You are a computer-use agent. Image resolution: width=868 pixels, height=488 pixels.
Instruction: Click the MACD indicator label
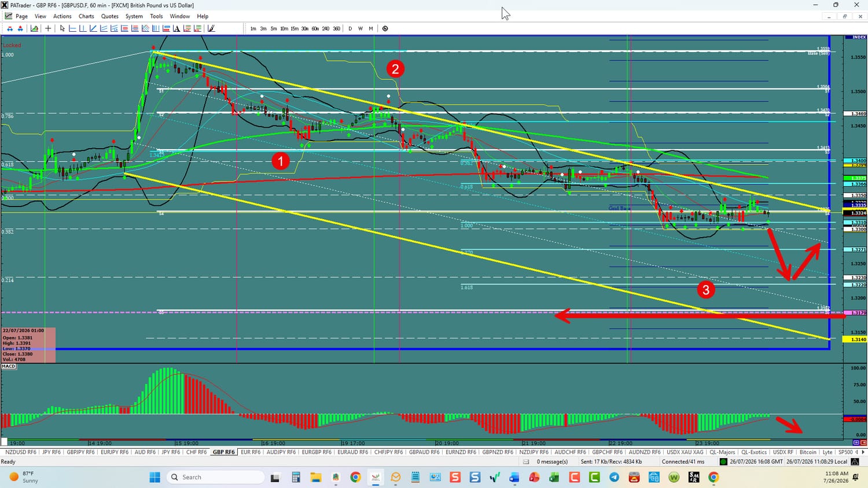(9, 366)
